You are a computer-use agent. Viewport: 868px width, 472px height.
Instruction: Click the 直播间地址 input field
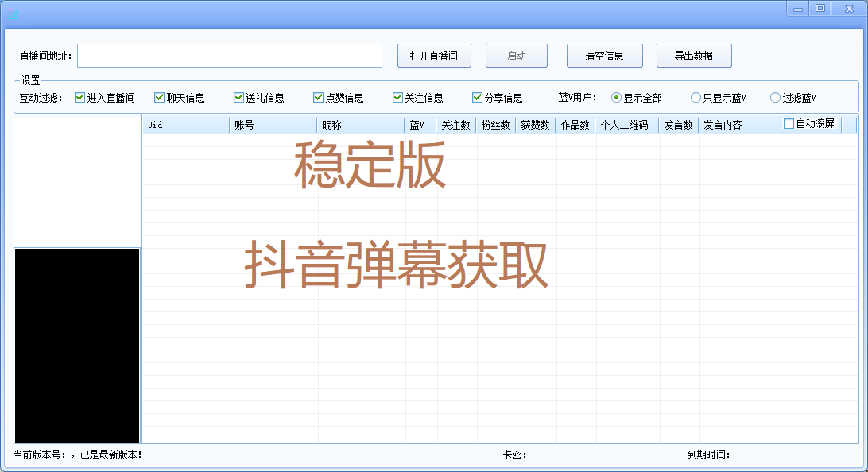point(230,56)
